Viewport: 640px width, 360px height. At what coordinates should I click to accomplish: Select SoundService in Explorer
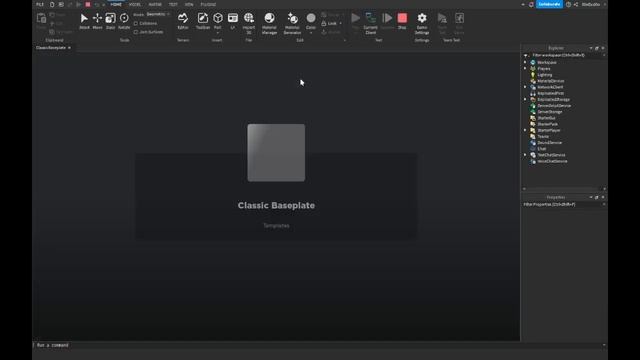point(549,143)
